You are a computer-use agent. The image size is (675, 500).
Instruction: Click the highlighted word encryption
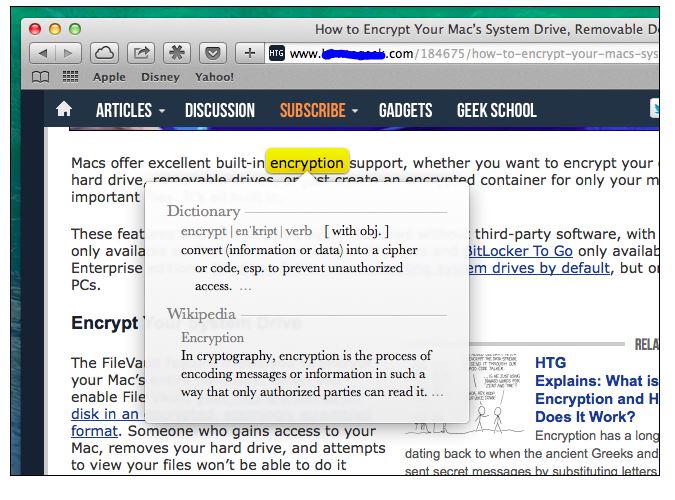(x=307, y=163)
